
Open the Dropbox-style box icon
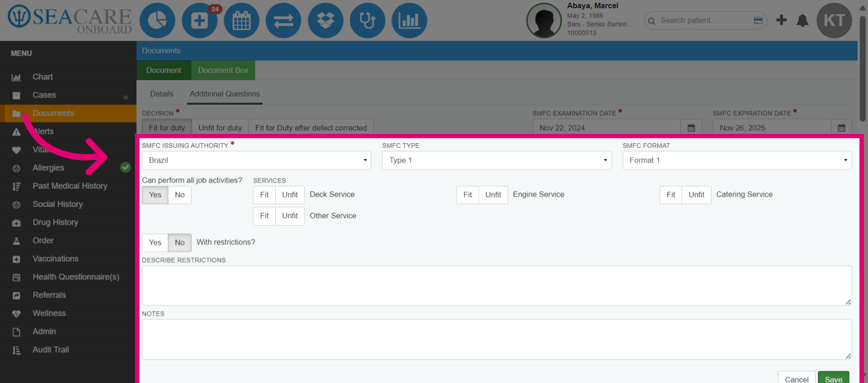[325, 20]
